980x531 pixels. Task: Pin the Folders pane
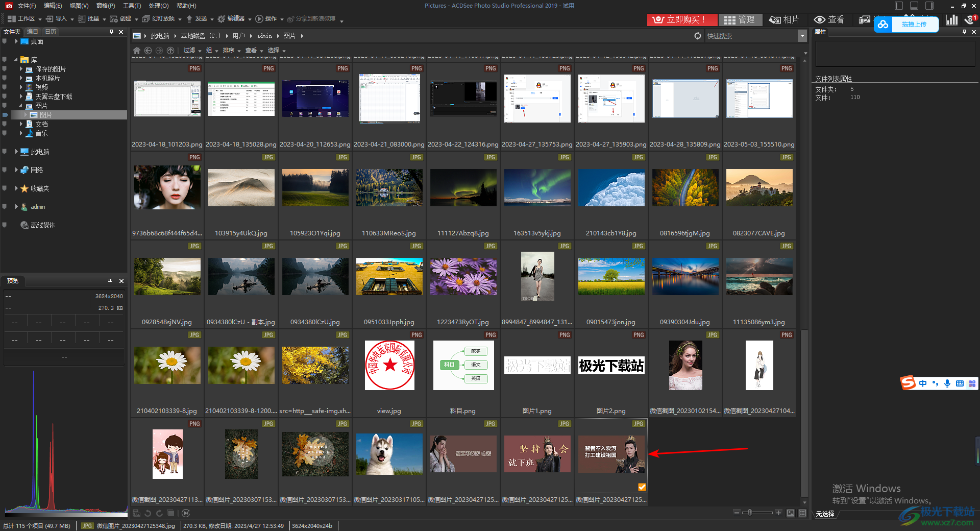click(x=111, y=32)
